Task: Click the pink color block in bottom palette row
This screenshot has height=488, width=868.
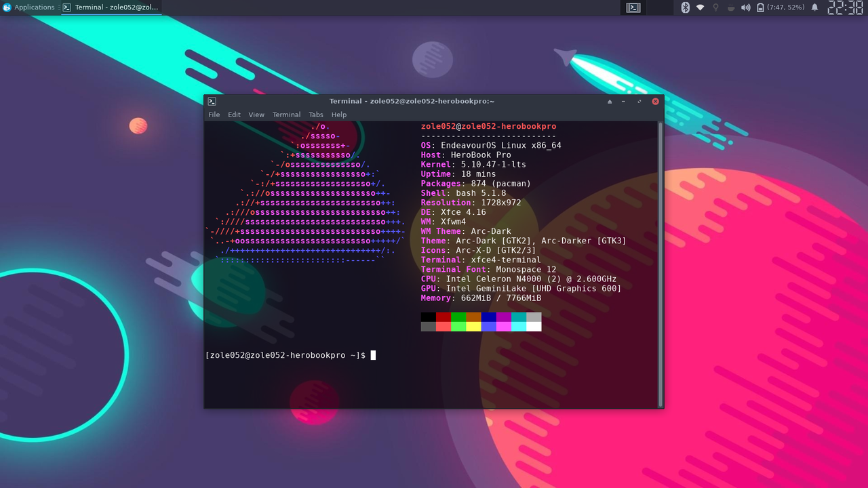Action: [504, 326]
